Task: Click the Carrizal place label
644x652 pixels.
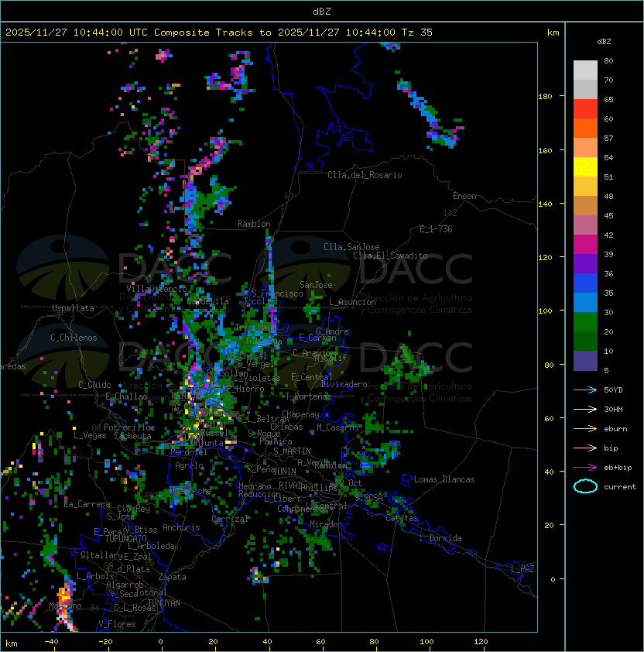Action: (230, 519)
